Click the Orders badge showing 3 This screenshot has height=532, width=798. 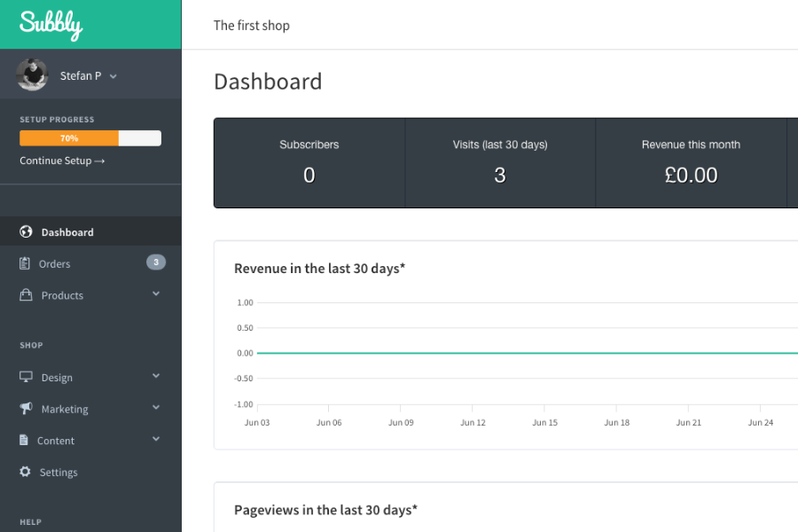pyautogui.click(x=156, y=262)
